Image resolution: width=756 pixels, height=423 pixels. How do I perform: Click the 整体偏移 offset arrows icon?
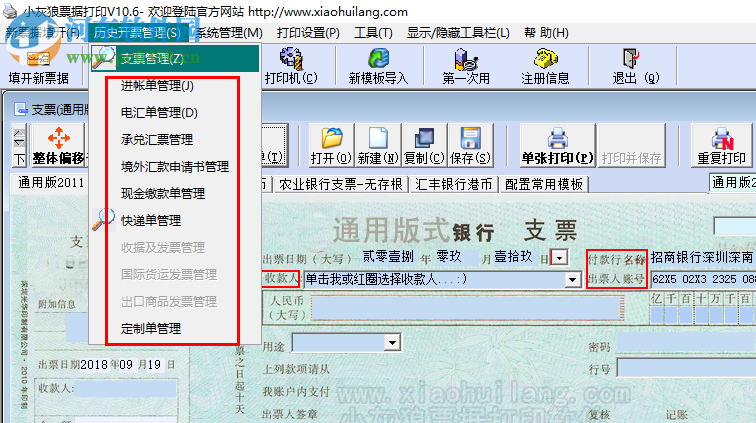tap(58, 138)
